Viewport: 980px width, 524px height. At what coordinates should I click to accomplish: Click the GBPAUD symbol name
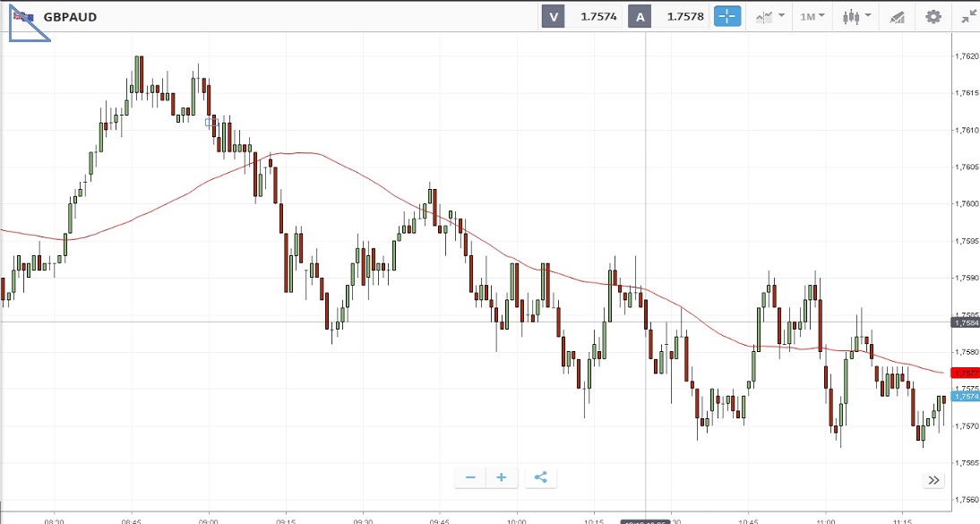click(70, 16)
